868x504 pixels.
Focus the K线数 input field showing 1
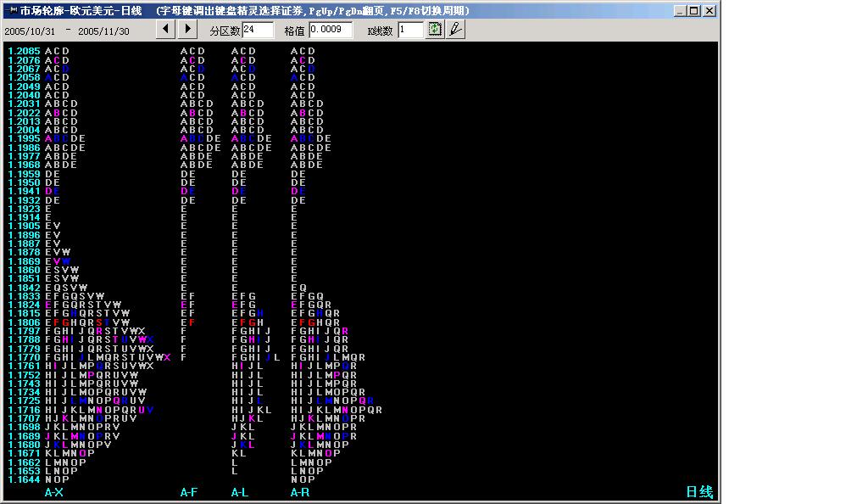(410, 30)
